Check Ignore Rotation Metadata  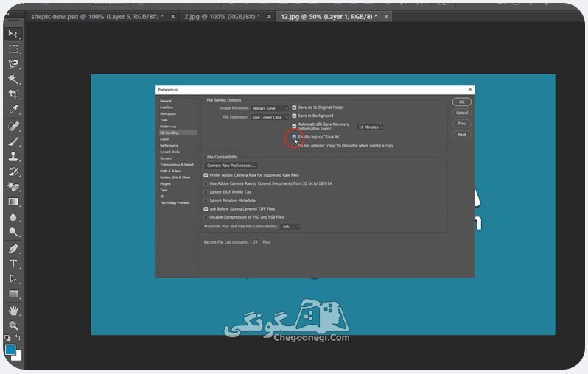pos(206,200)
